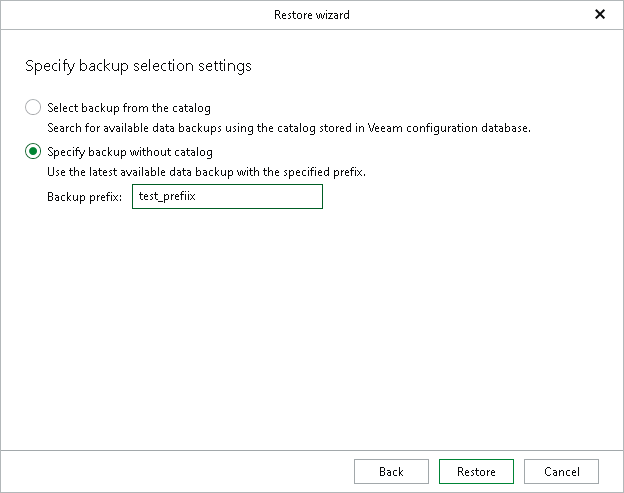Image resolution: width=624 pixels, height=493 pixels.
Task: Click the empty space right of 'test_prefiix' in the field
Action: tap(270, 197)
